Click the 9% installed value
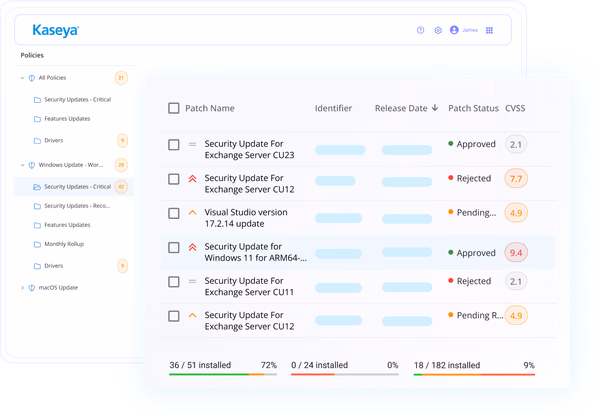 click(x=529, y=365)
